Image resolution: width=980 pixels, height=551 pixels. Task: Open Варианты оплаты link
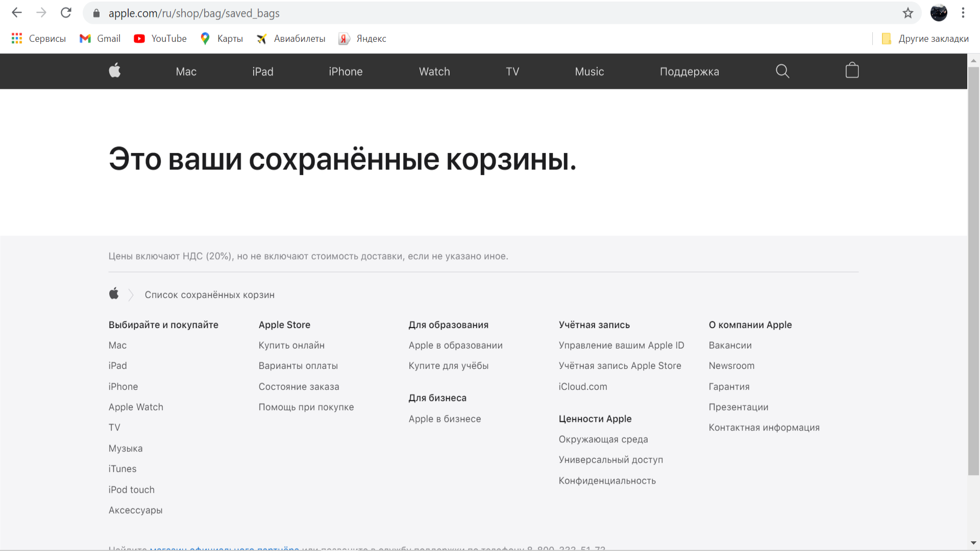298,366
